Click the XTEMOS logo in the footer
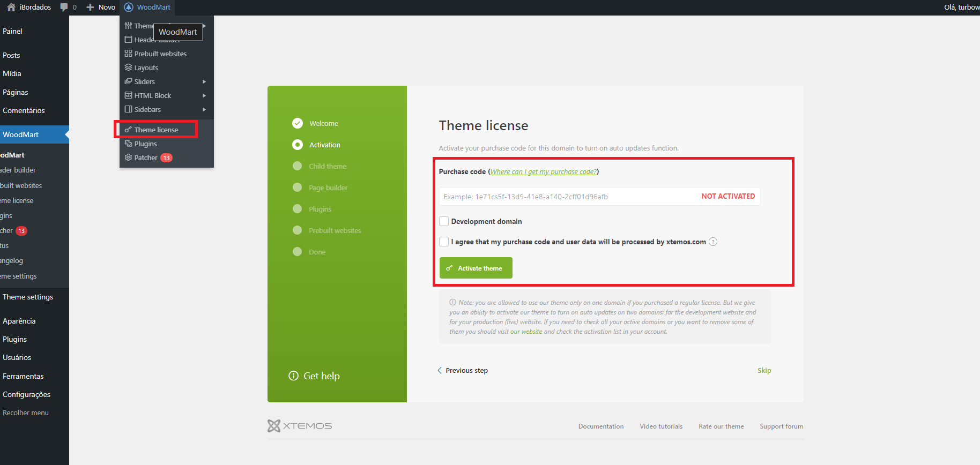The image size is (980, 465). click(x=300, y=426)
